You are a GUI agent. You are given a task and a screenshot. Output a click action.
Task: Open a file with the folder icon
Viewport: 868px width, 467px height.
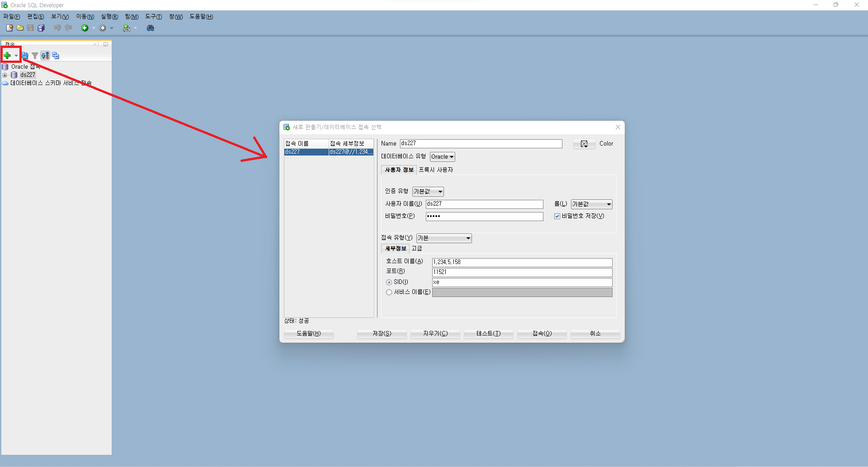pos(20,28)
